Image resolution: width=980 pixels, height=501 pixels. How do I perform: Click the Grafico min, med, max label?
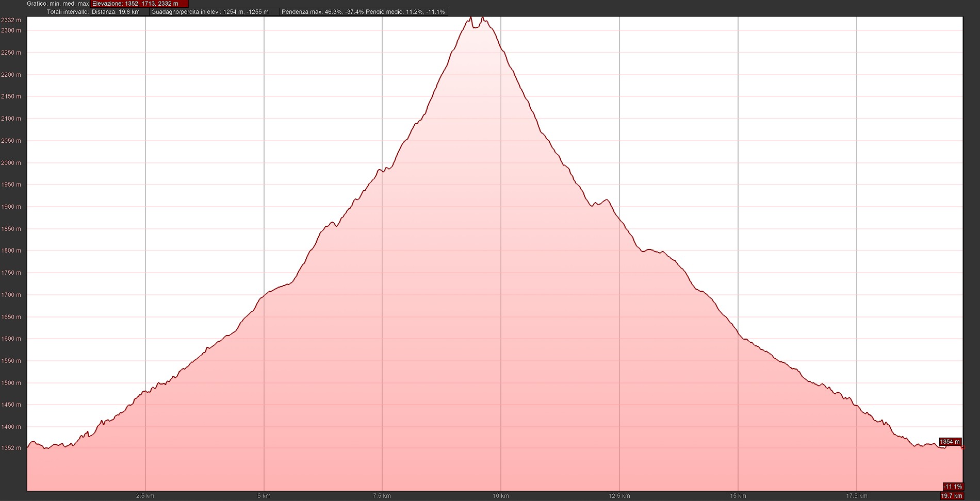tap(58, 4)
